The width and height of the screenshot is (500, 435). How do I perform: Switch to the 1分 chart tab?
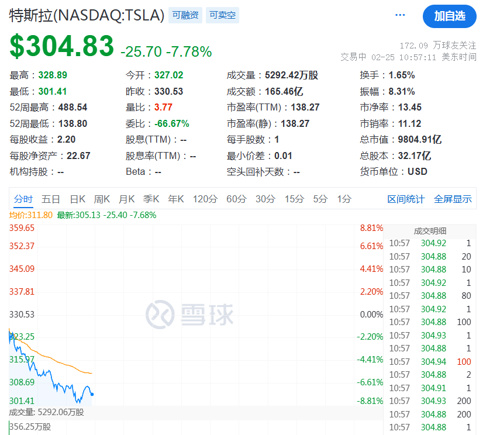click(344, 199)
